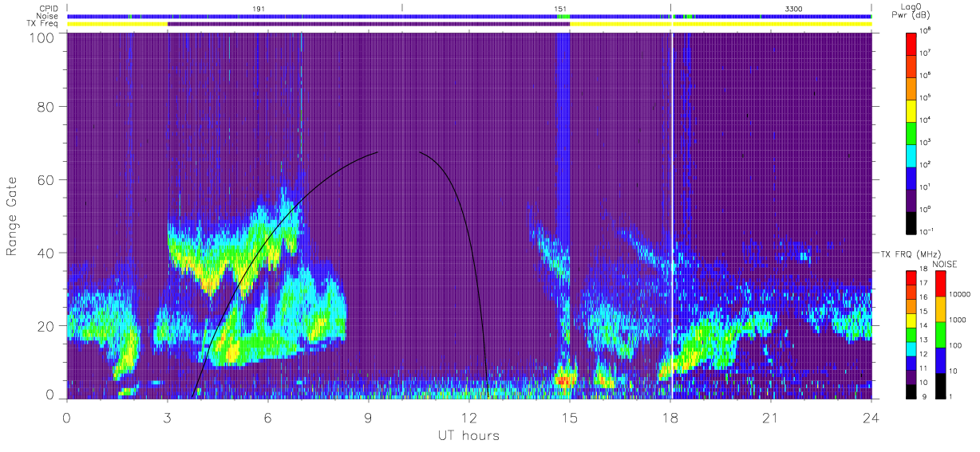Click the white vertical line at 18 UT
The height and width of the screenshot is (452, 980).
click(x=671, y=215)
